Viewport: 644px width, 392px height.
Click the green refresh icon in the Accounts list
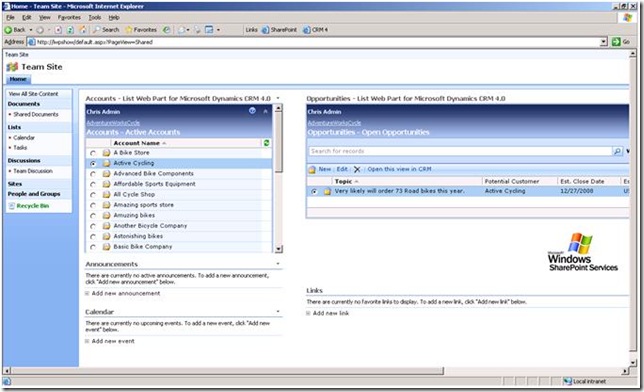click(266, 143)
